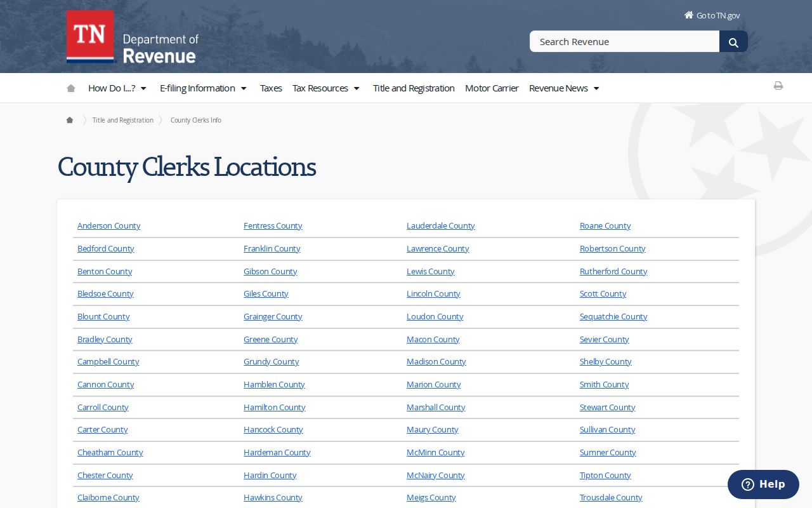
Task: Open the Sevier County link
Action: 605,340
